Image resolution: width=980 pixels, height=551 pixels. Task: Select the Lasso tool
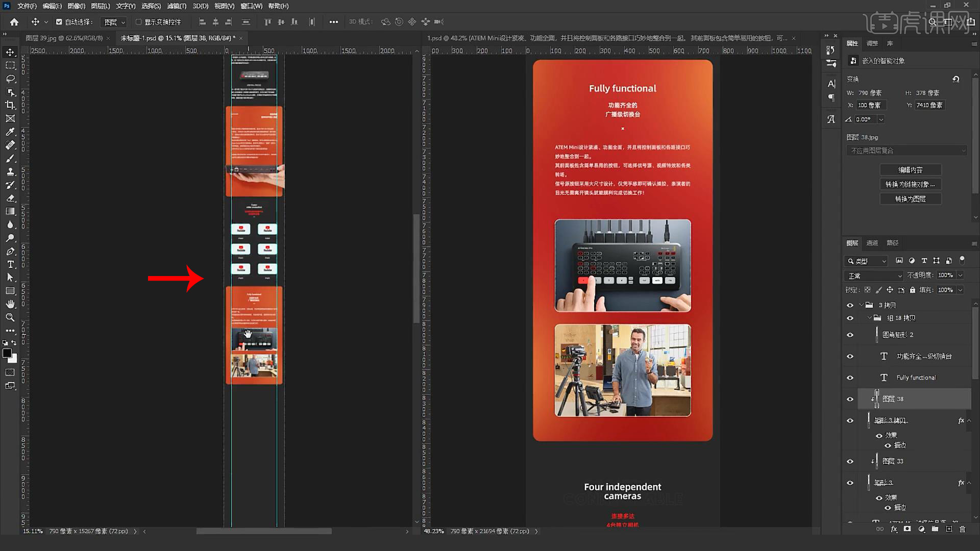click(10, 79)
